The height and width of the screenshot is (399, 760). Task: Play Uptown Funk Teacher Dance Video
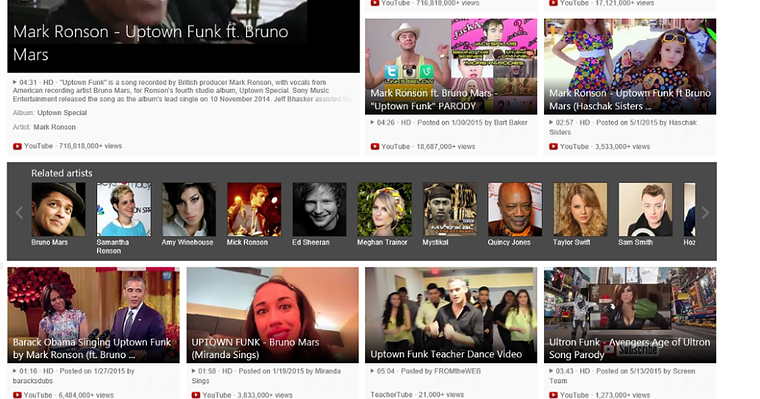451,315
